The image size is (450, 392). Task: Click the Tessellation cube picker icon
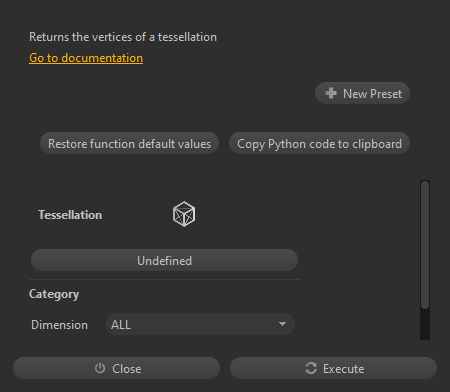click(184, 214)
